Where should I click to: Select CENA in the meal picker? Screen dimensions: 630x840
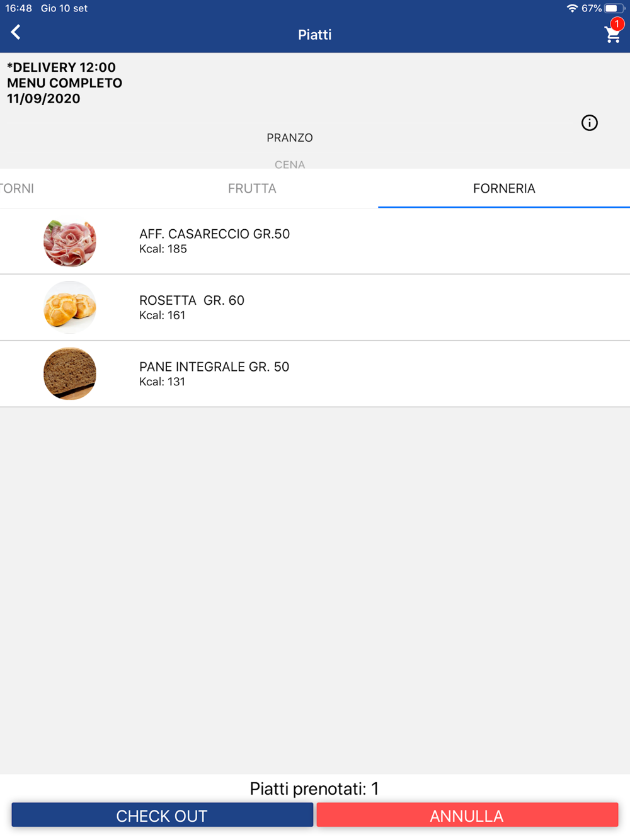tap(290, 164)
